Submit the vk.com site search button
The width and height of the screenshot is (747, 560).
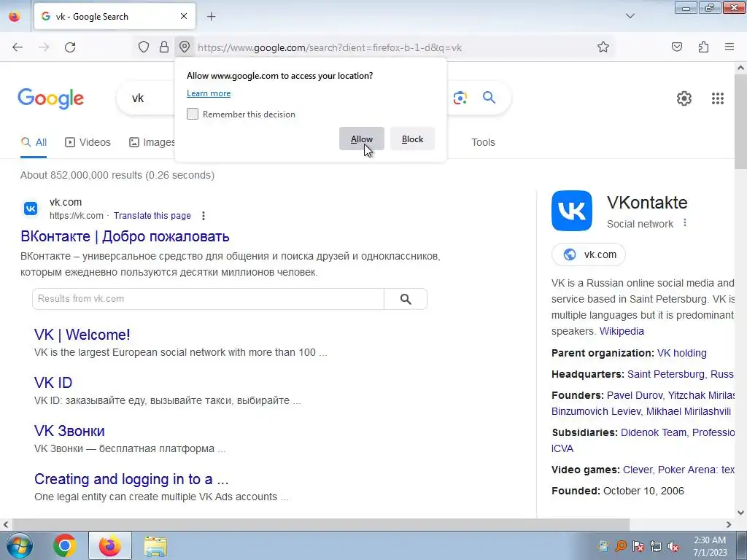pyautogui.click(x=406, y=298)
